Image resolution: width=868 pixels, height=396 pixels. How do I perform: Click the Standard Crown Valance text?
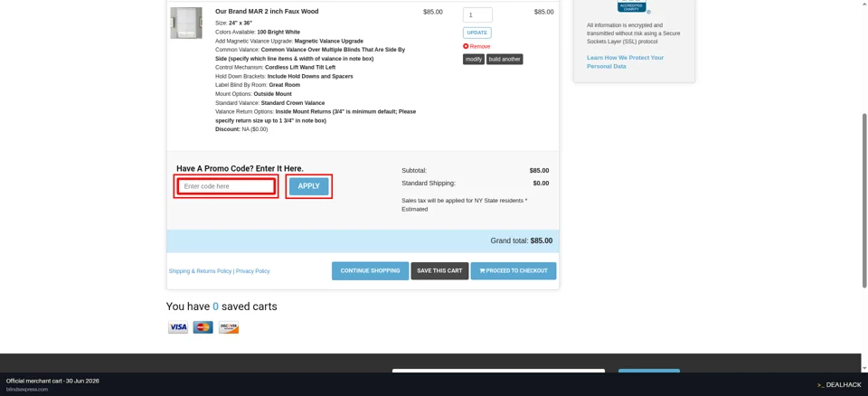[x=293, y=103]
